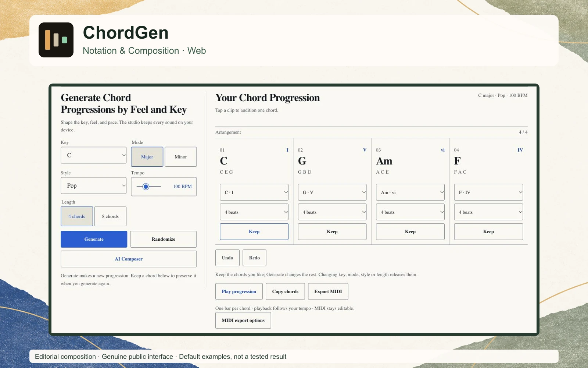Toggle Keep for the Am chord
The width and height of the screenshot is (588, 368).
click(x=410, y=231)
